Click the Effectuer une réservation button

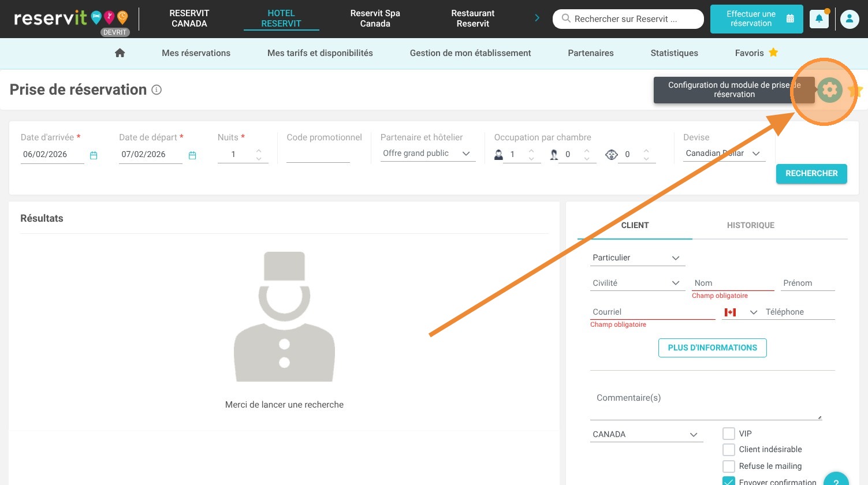(756, 18)
